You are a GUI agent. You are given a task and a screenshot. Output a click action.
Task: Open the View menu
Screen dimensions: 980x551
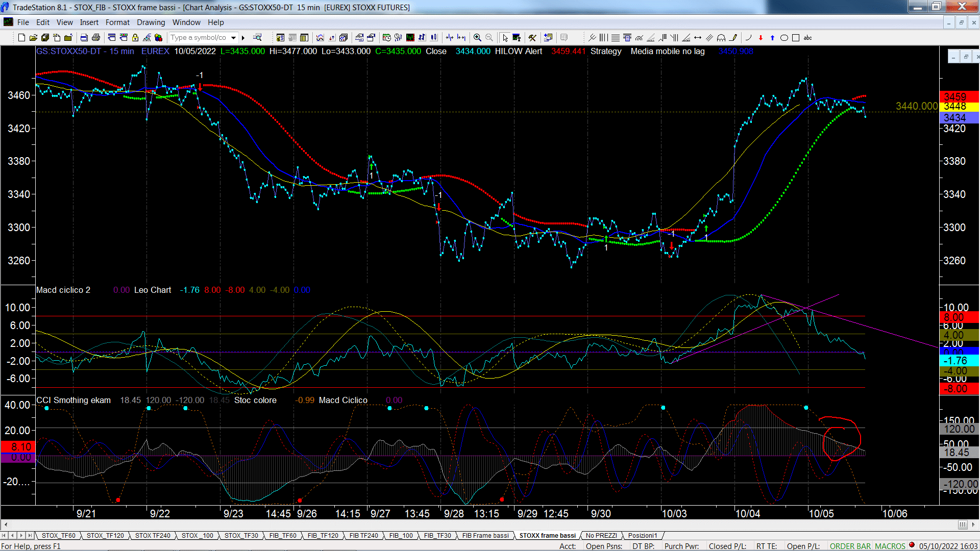point(65,22)
